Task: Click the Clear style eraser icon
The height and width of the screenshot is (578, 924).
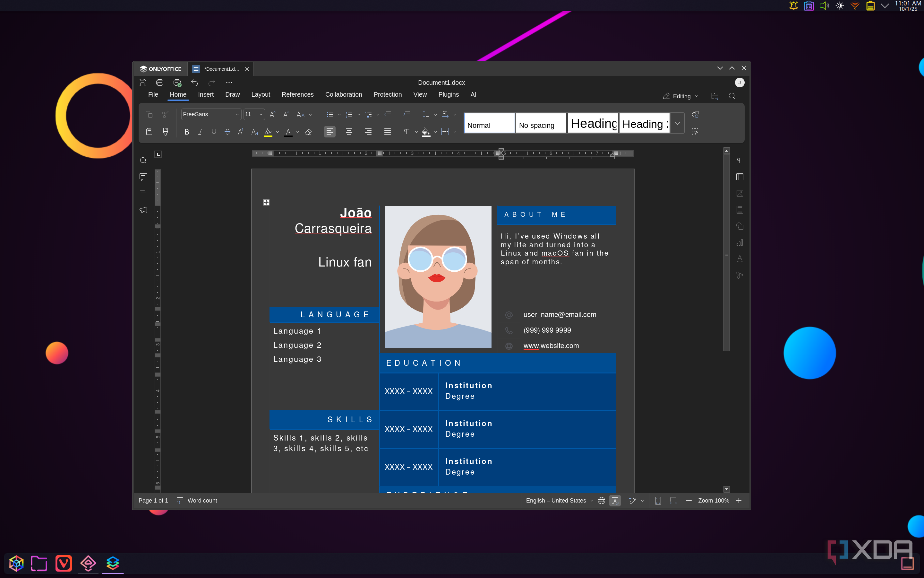Action: [308, 132]
